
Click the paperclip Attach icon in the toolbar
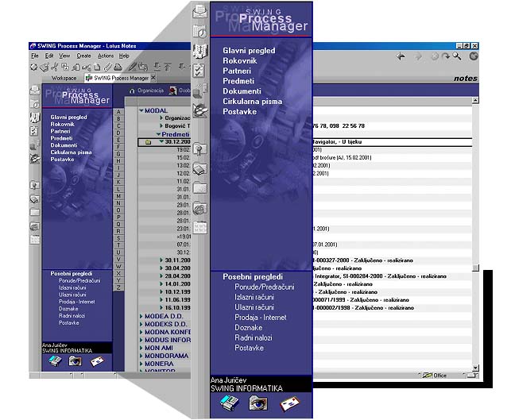(x=107, y=67)
